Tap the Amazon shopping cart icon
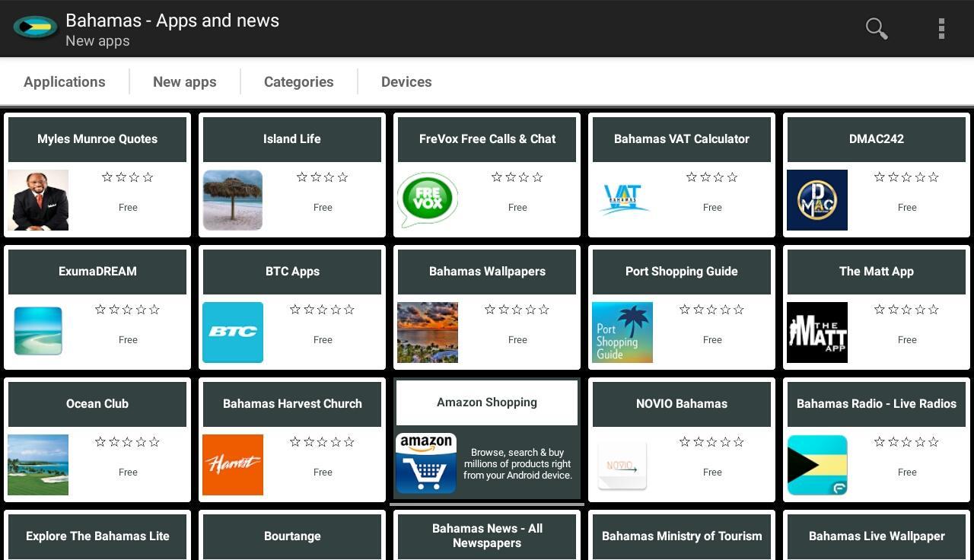This screenshot has height=560, width=974. click(426, 463)
